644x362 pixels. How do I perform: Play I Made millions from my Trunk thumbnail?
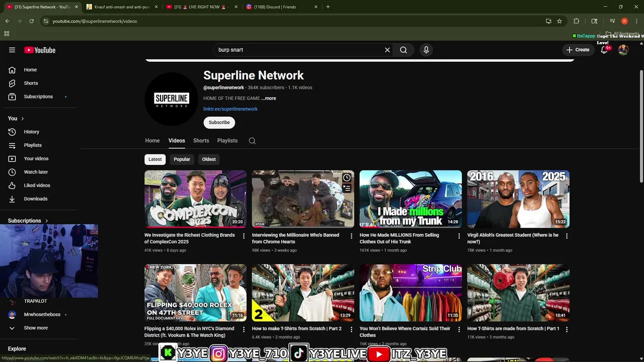tap(411, 199)
